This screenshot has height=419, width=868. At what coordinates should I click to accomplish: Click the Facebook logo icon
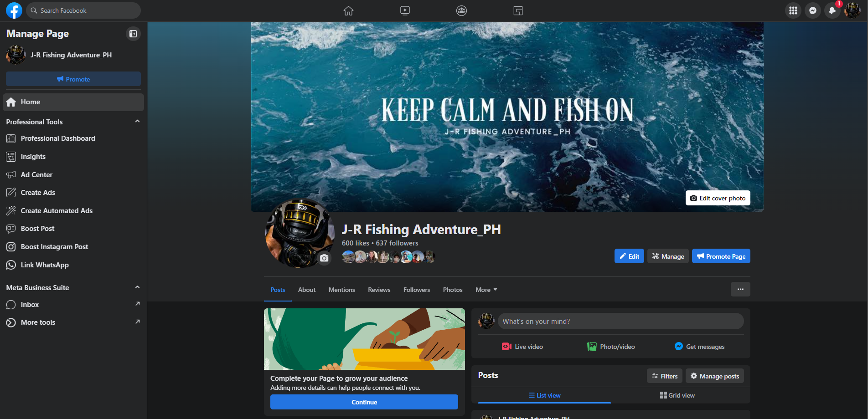point(14,10)
